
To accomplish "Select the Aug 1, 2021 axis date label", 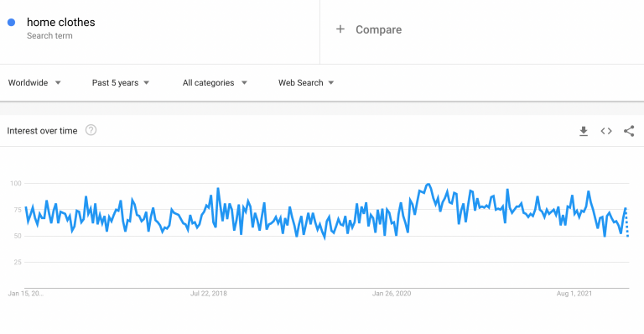I will click(x=574, y=294).
